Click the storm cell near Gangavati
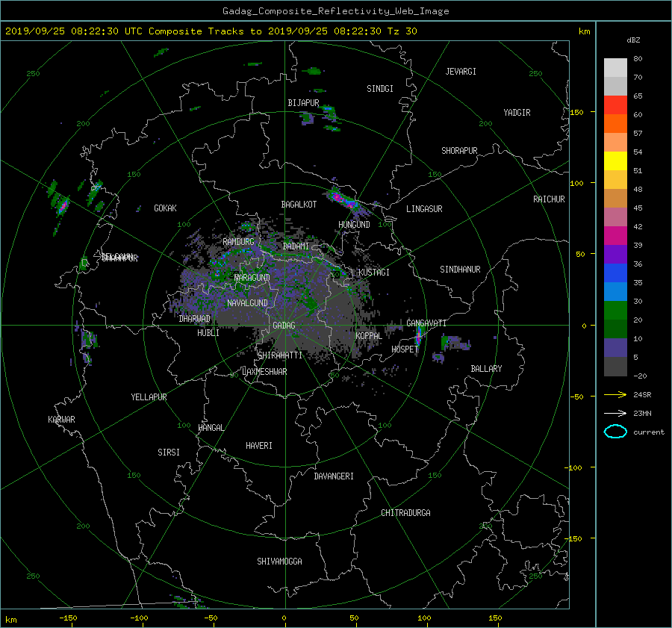This screenshot has width=672, height=628. click(x=419, y=335)
